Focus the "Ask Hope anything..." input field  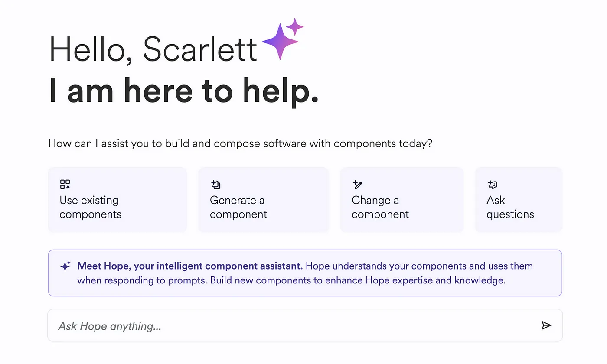click(x=295, y=325)
